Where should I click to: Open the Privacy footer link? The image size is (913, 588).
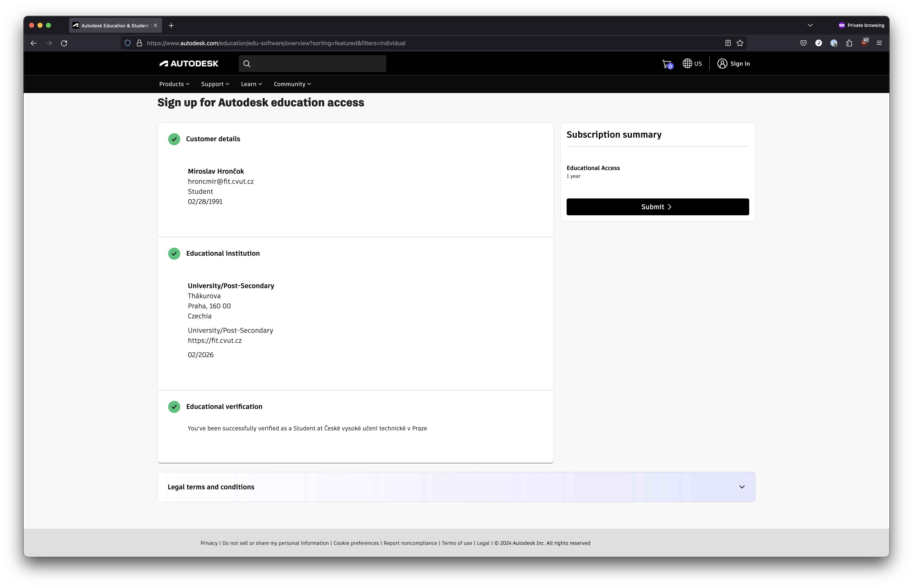209,543
